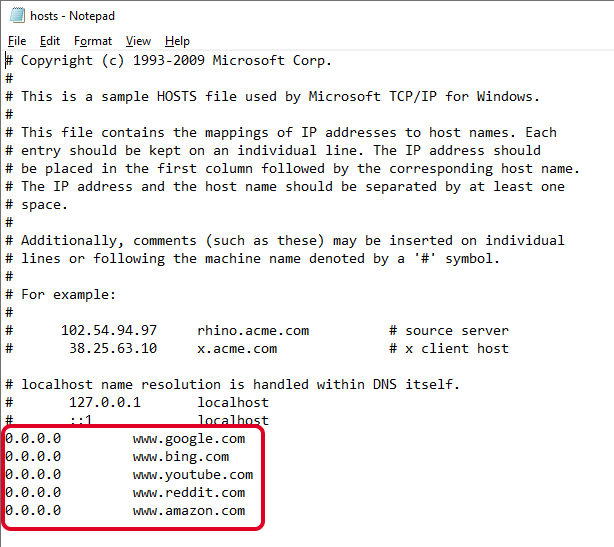Image resolution: width=614 pixels, height=547 pixels.
Task: Open the File menu
Action: (x=17, y=41)
